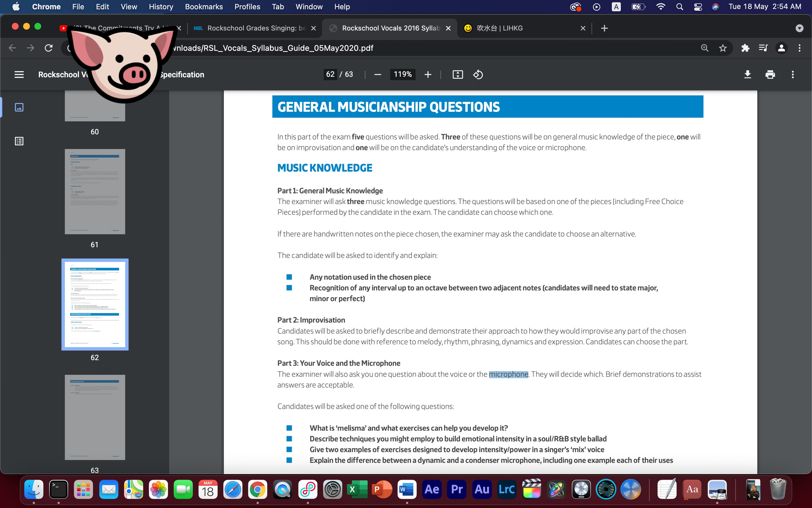Open the Window menu
The width and height of the screenshot is (812, 508).
point(309,7)
